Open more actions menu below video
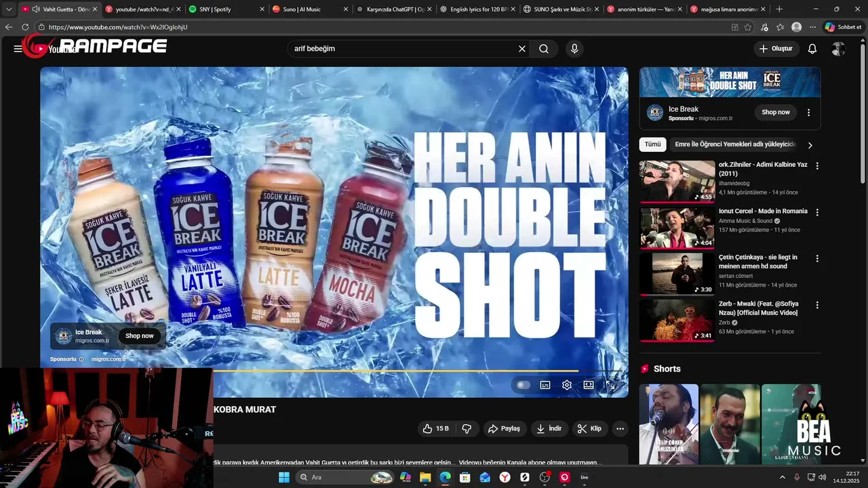The image size is (868, 488). pos(620,428)
